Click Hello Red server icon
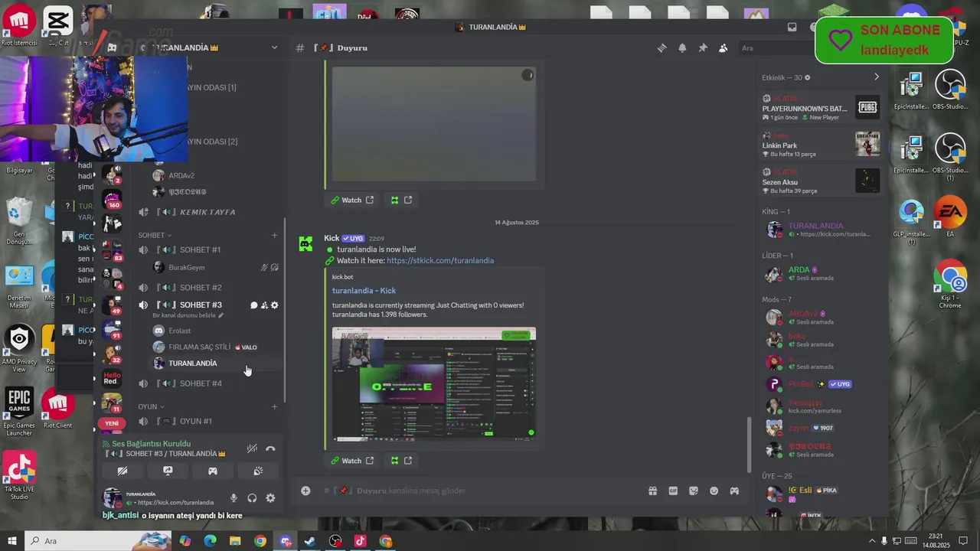Image resolution: width=980 pixels, height=551 pixels. pos(112,378)
